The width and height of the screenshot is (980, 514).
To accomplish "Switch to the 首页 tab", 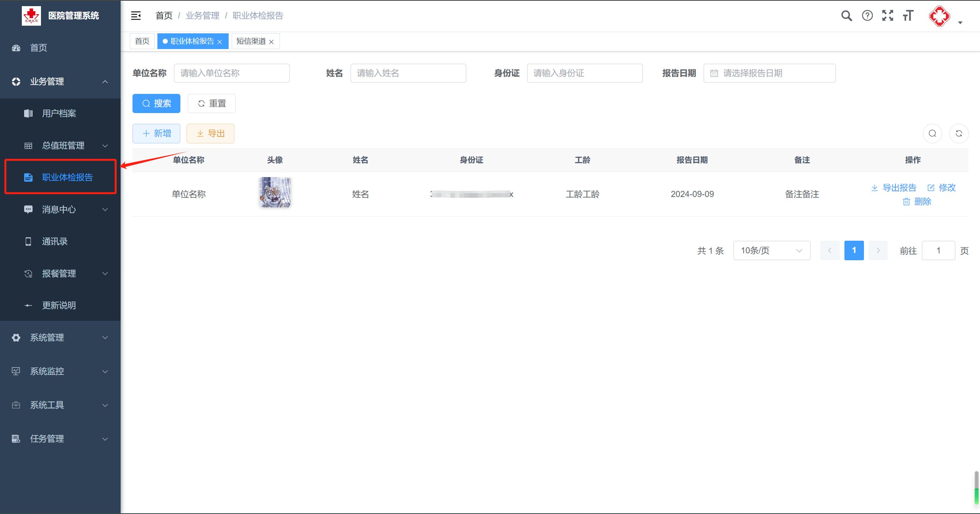I will tap(142, 41).
